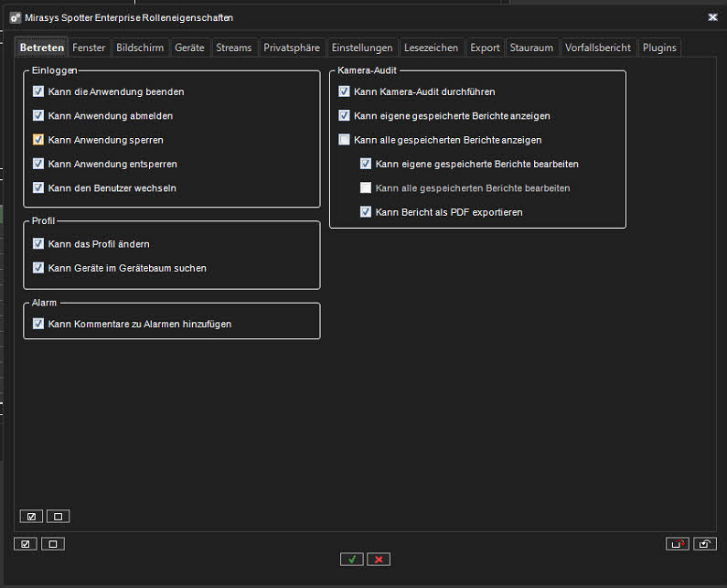Click the rightmost bottom icon with curved arrow
This screenshot has width=727, height=588.
pyautogui.click(x=704, y=544)
